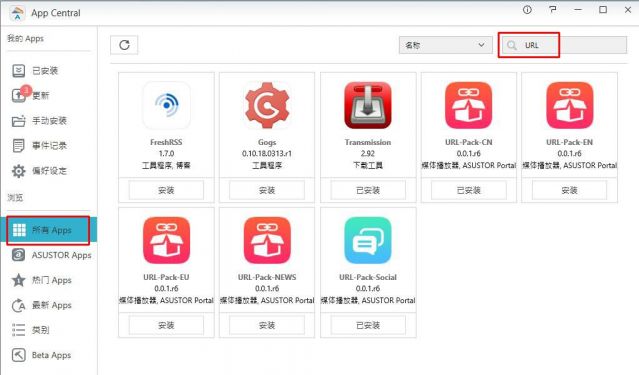The width and height of the screenshot is (639, 375).
Task: Click the App Central logo icon
Action: pos(17,13)
